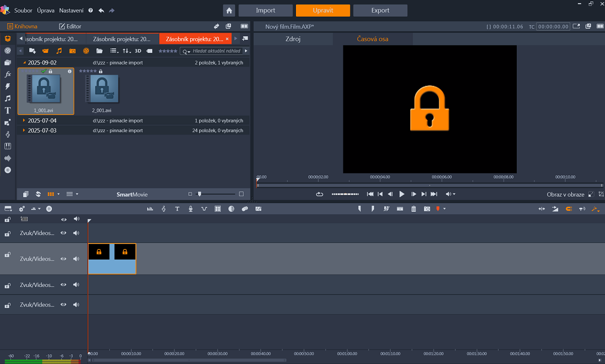This screenshot has width=605, height=364.
Task: Click Obraz v obraze button
Action: (565, 195)
